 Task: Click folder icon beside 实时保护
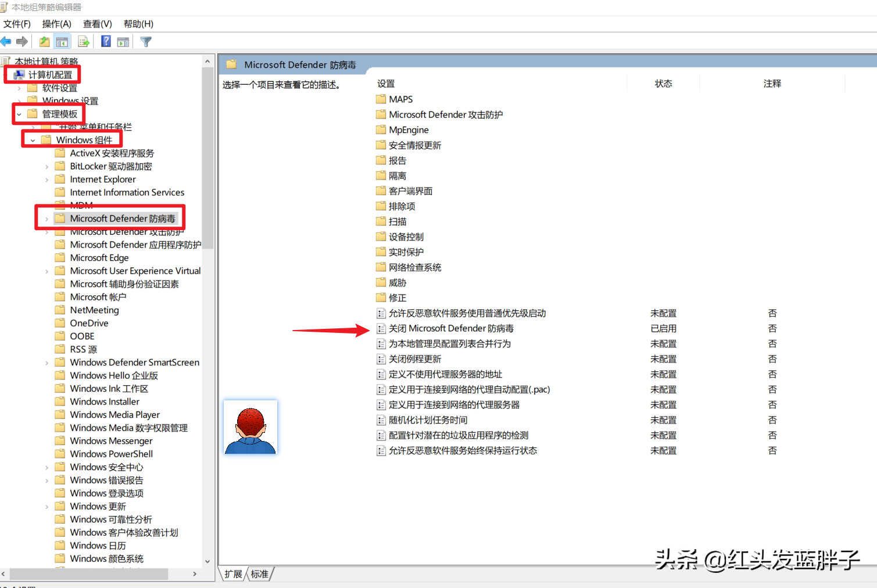click(x=381, y=252)
